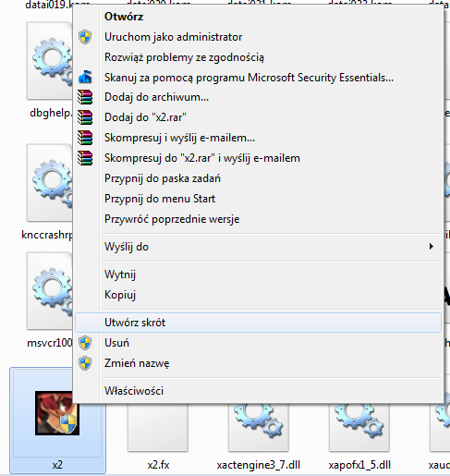Select the knccrashrp file gear icon
The image size is (450, 476).
[50, 183]
